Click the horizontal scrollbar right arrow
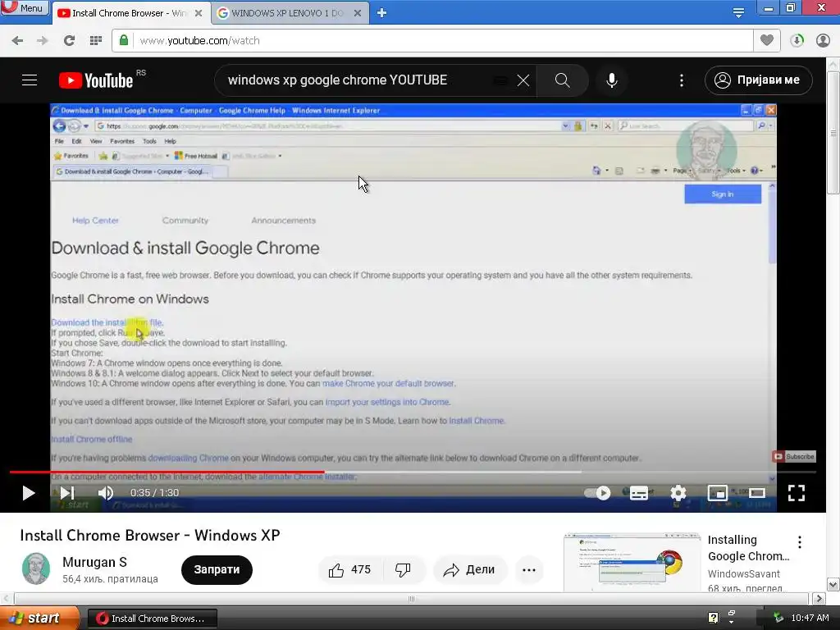This screenshot has width=840, height=630. [819, 598]
